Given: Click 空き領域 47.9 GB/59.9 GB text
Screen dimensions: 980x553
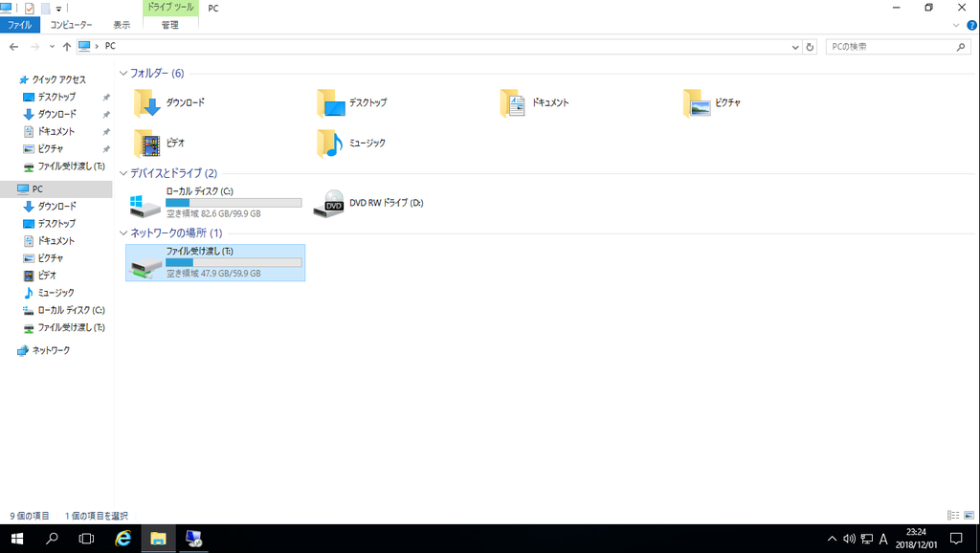Looking at the screenshot, I should click(x=213, y=274).
